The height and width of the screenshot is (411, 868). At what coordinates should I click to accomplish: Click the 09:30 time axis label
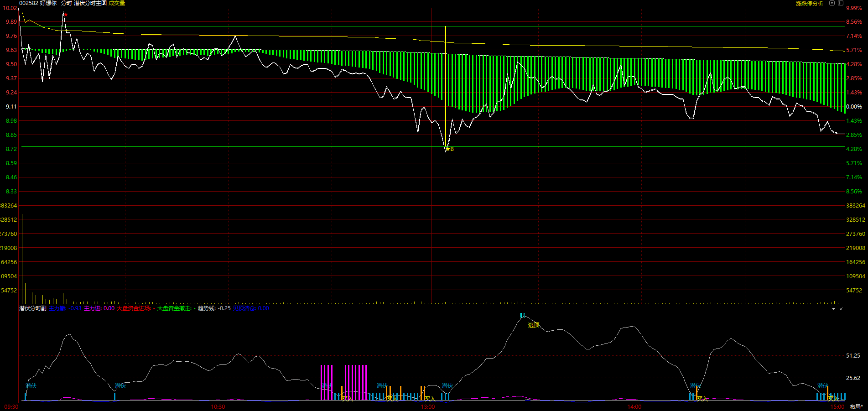point(11,406)
